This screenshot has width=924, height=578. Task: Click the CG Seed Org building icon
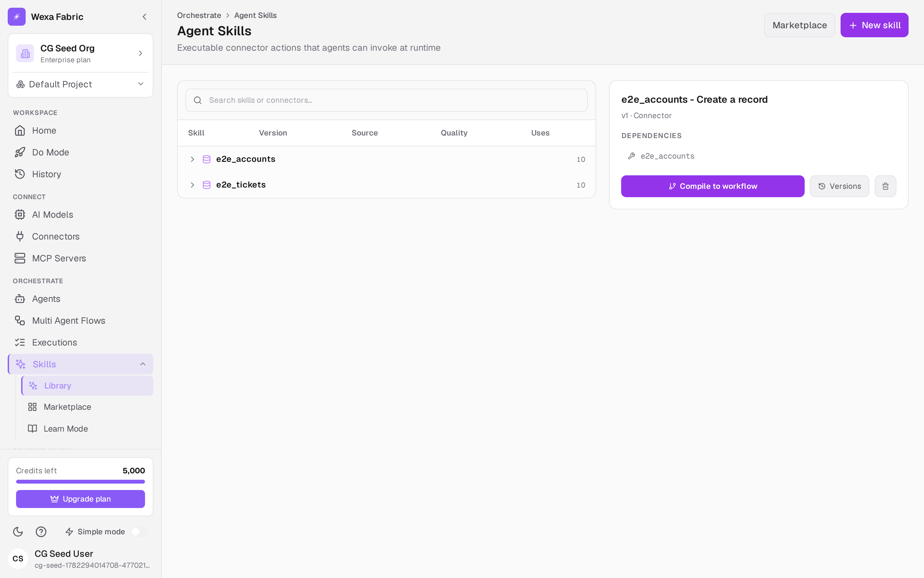[x=25, y=53]
